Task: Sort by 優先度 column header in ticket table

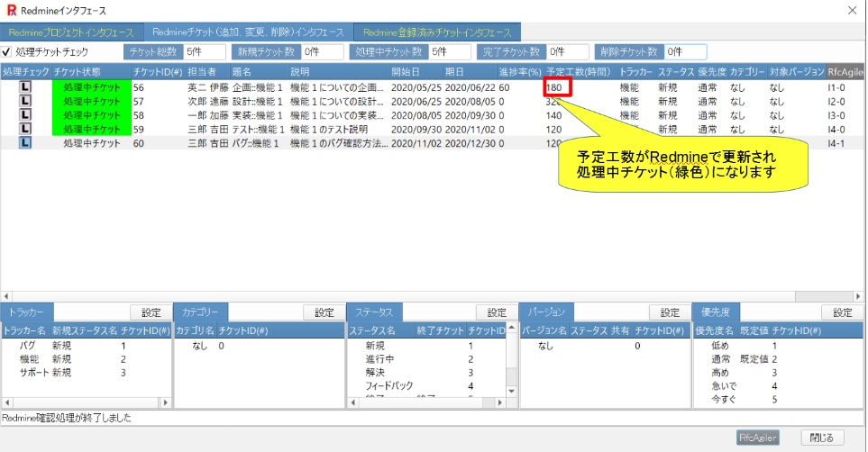Action: [x=712, y=72]
